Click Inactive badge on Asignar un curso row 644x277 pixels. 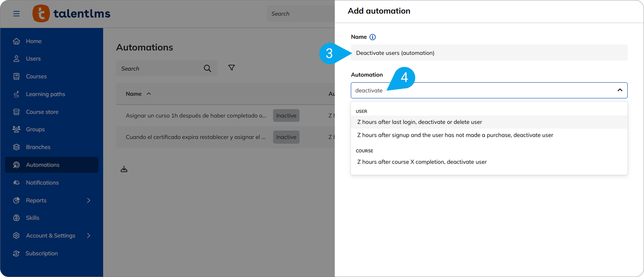tap(286, 116)
